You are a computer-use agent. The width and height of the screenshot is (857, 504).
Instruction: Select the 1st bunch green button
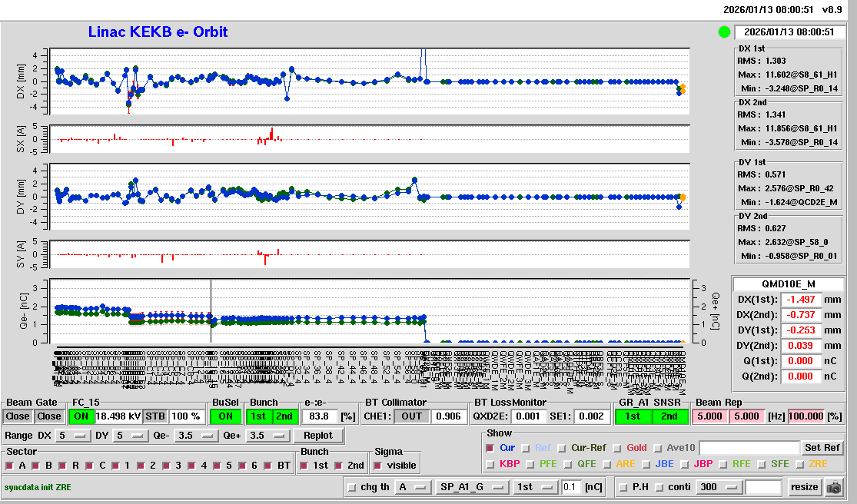pos(258,416)
